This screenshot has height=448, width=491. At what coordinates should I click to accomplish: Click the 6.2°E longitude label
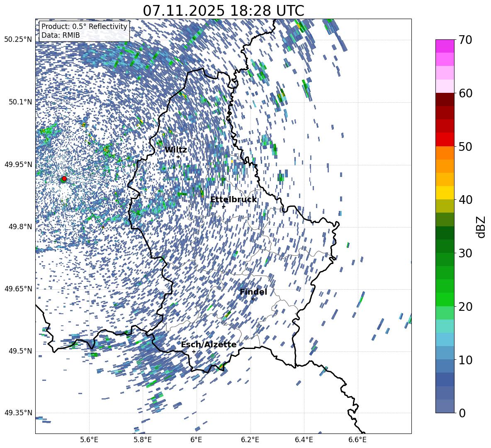click(x=250, y=440)
